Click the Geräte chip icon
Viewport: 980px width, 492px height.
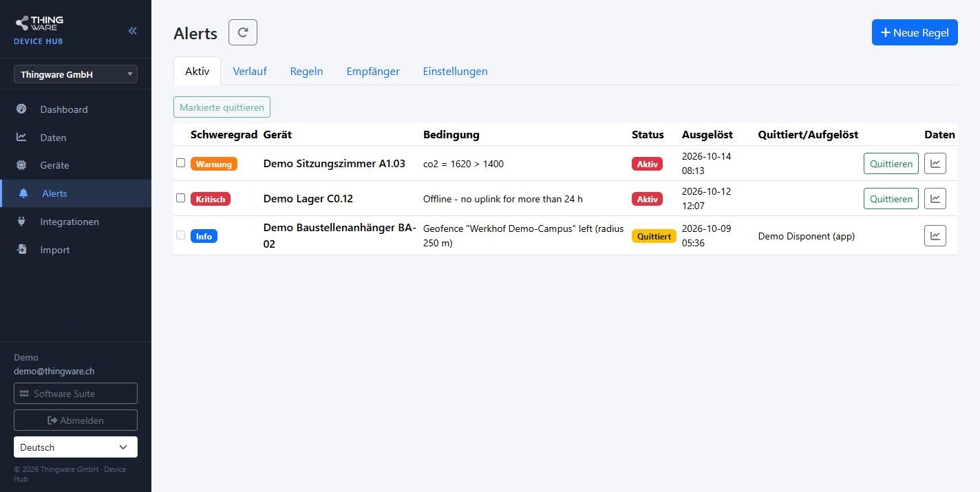coord(21,165)
